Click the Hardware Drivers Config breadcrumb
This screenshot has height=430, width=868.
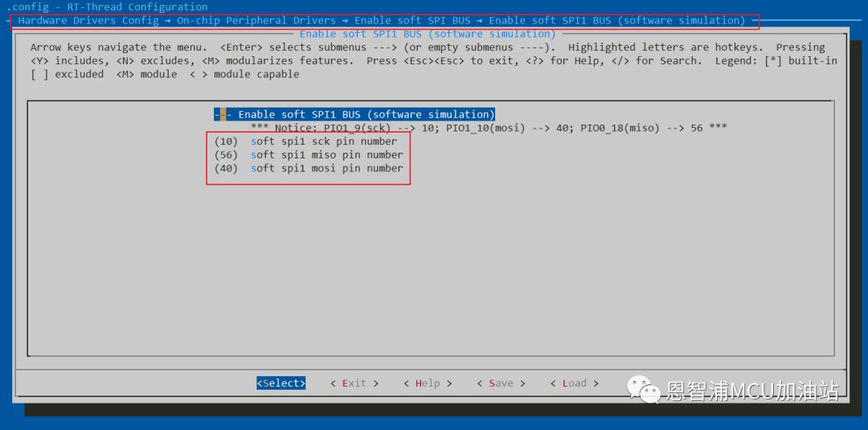click(x=88, y=20)
